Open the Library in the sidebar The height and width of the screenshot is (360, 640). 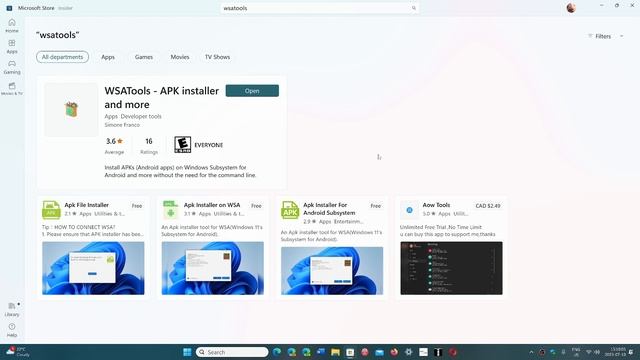point(12,309)
